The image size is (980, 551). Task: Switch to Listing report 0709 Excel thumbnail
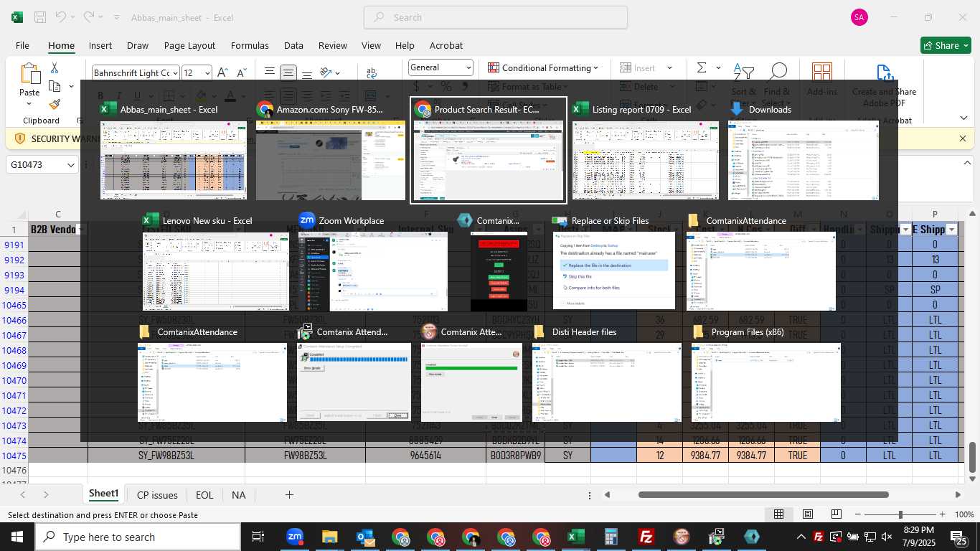[x=646, y=152]
